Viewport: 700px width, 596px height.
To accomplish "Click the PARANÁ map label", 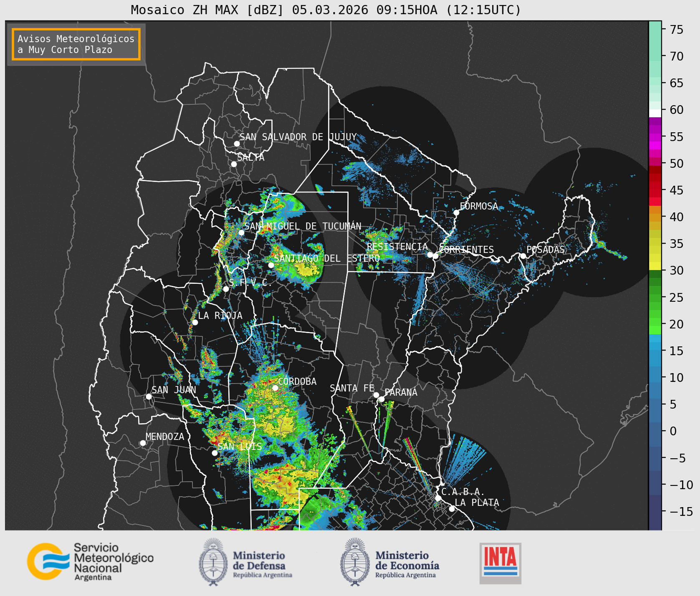I will tap(401, 392).
